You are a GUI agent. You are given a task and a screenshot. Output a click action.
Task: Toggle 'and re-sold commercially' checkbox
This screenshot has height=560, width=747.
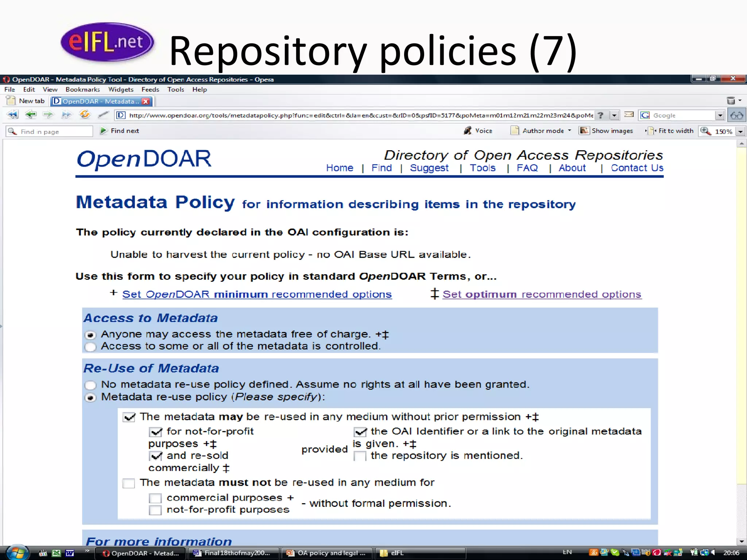(x=156, y=456)
